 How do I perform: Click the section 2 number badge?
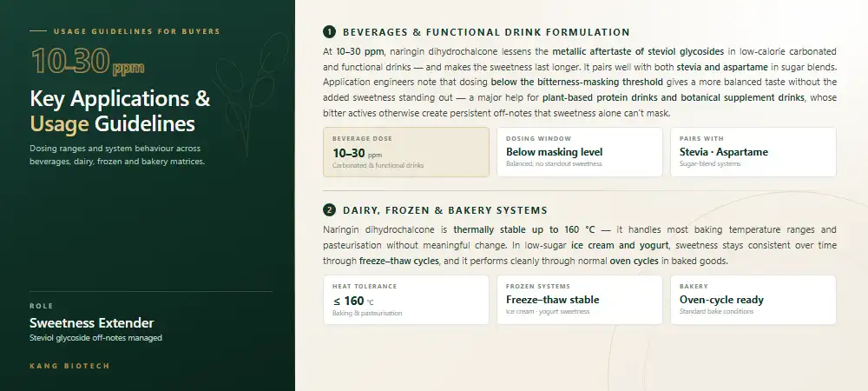(x=329, y=210)
